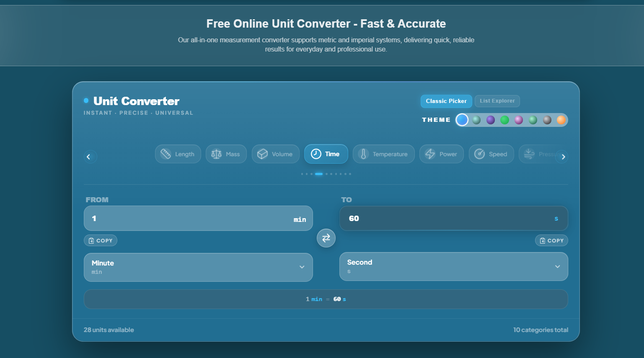This screenshot has height=358, width=644.
Task: Choose the bright green theme swatch
Action: [505, 120]
